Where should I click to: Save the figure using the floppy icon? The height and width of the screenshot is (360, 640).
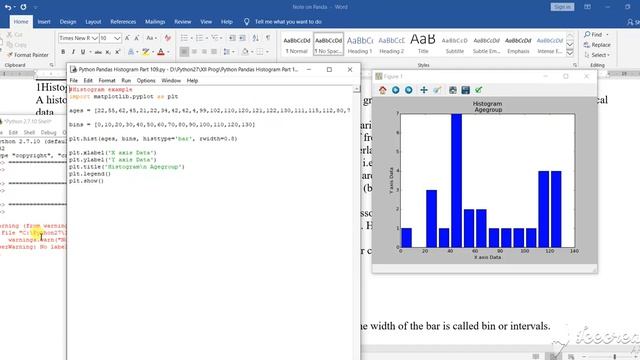point(465,90)
